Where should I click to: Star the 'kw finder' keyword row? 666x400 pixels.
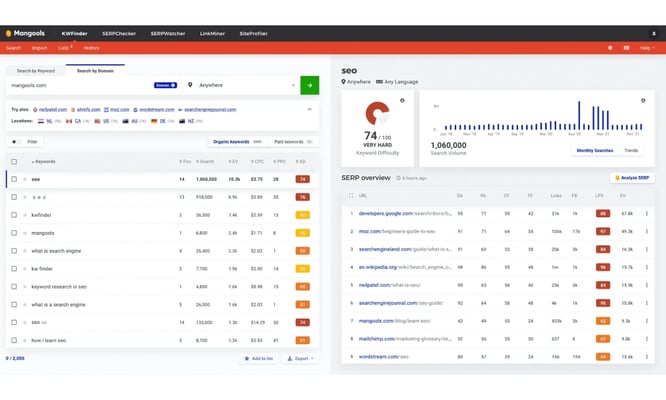coord(25,268)
